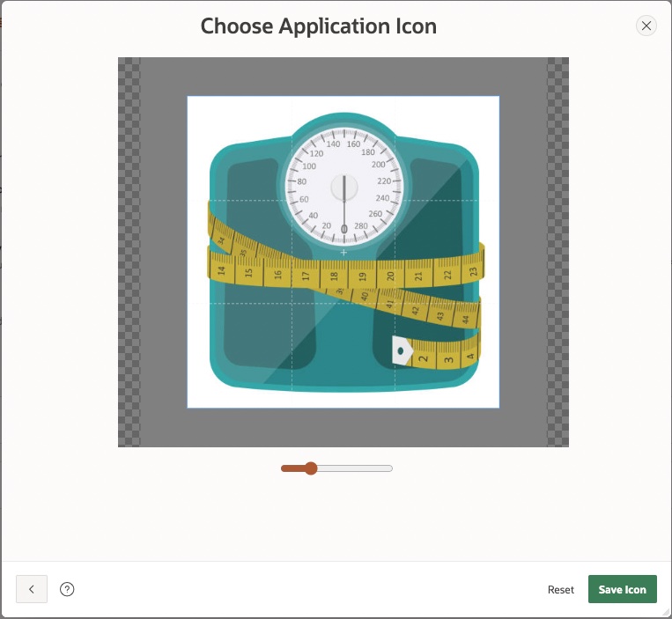This screenshot has width=672, height=619.
Task: Click the Reset button
Action: (x=560, y=590)
